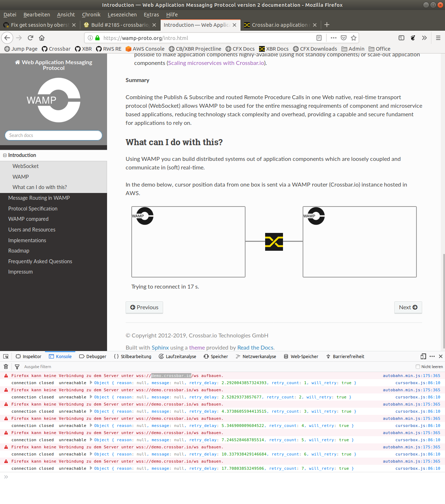Open the home page via house icon
This screenshot has height=504, width=445.
(x=42, y=38)
